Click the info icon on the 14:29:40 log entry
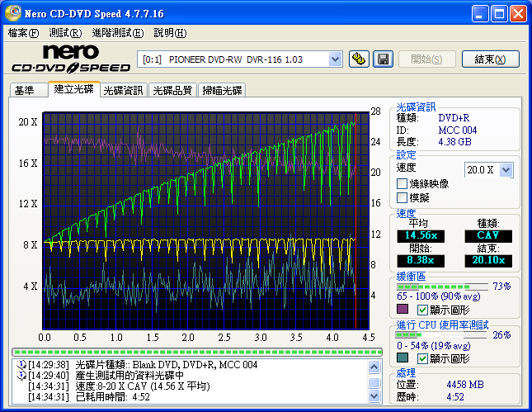Screen dimensions: 532x412 tap(21, 376)
